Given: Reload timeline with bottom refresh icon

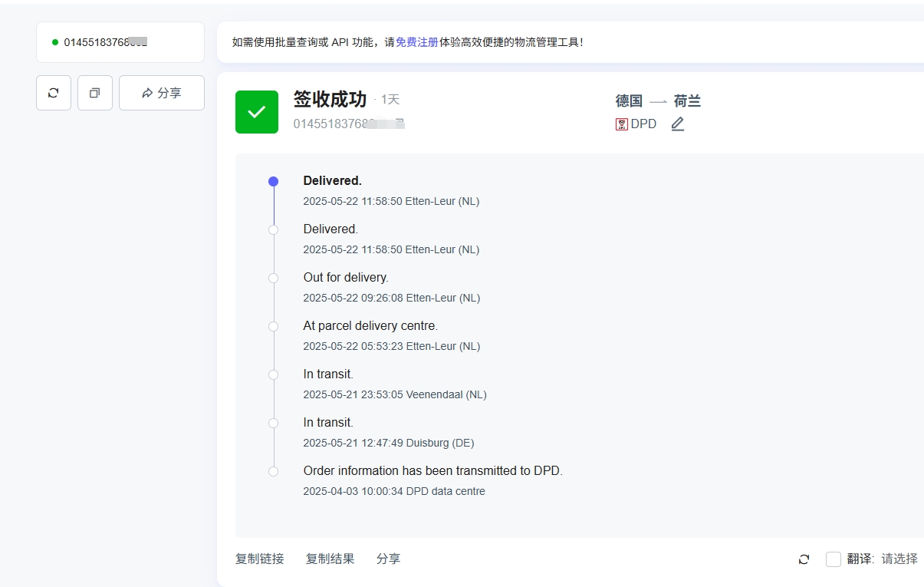Looking at the screenshot, I should 803,559.
